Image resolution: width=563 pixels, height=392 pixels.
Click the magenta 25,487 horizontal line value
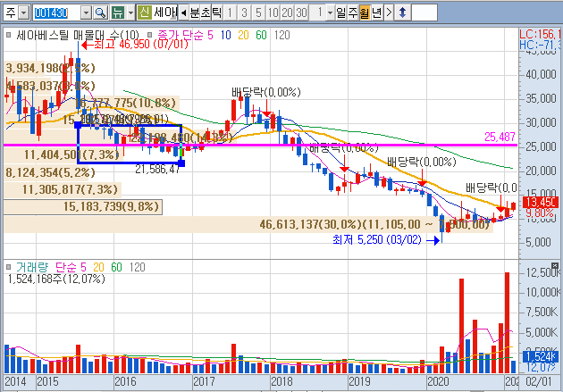[500, 137]
